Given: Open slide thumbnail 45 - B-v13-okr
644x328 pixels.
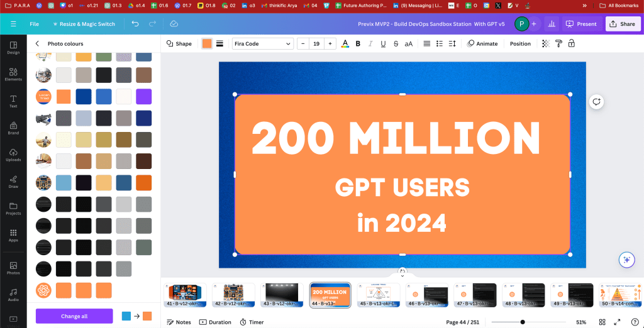Looking at the screenshot, I should point(378,295).
